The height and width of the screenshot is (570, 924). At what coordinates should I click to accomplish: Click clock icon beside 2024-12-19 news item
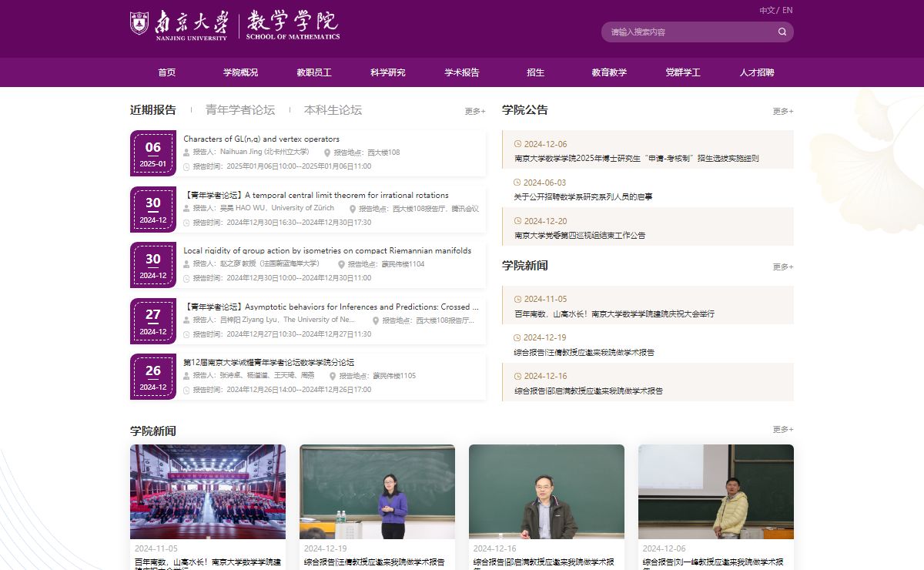(x=517, y=337)
